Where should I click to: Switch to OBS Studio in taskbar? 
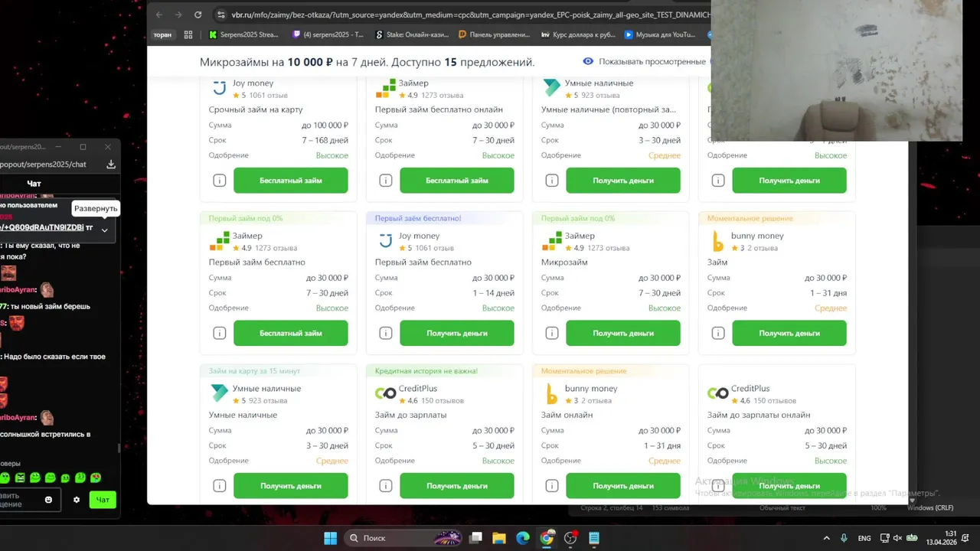click(570, 538)
